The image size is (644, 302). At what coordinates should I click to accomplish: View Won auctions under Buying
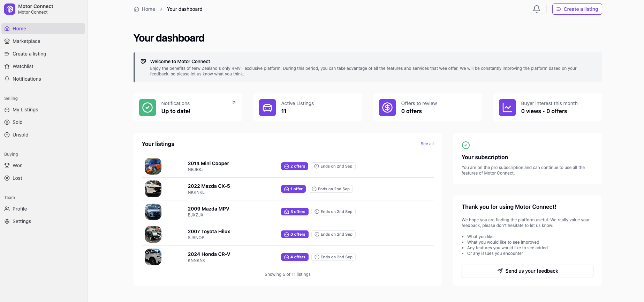(x=17, y=165)
